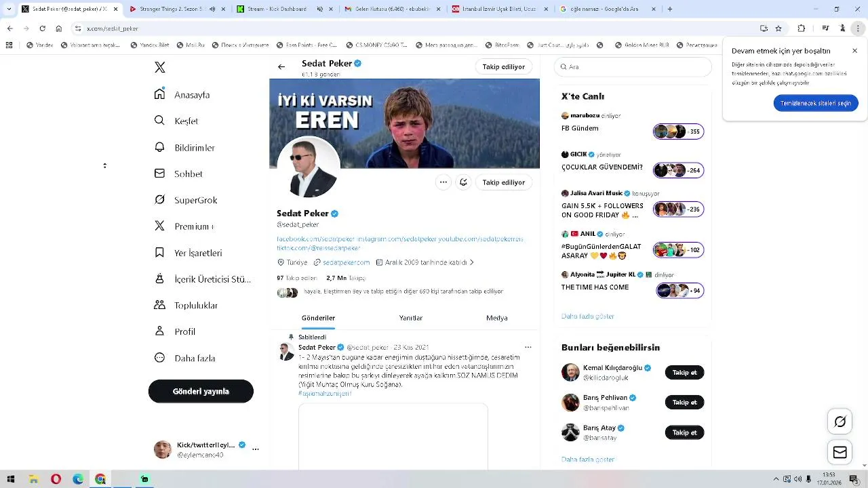Follow Kemal Kılıçdaroğlu with Takip et

684,373
